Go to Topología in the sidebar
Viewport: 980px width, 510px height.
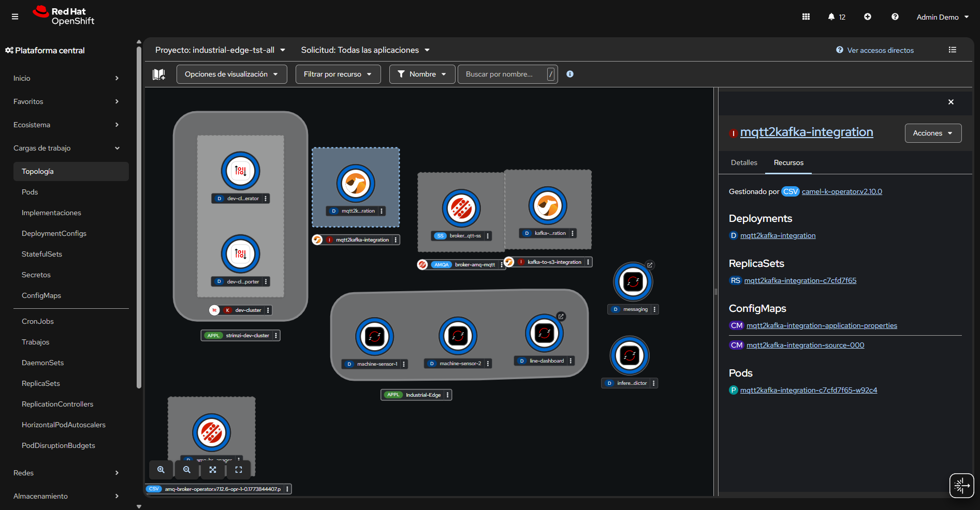(71, 171)
